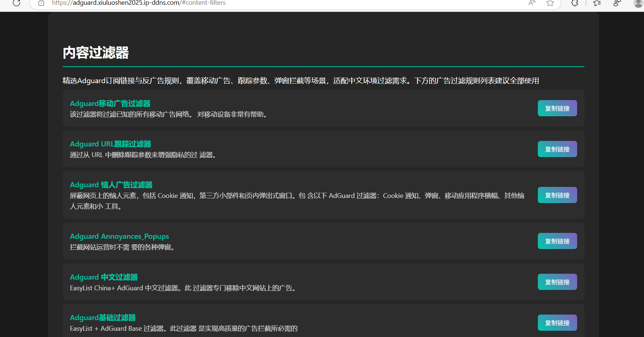
Task: Open the Copilot icon in the toolbar
Action: point(616,3)
